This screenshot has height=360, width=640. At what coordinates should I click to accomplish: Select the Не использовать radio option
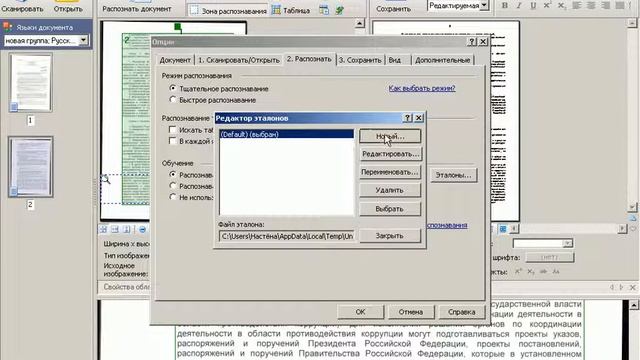pyautogui.click(x=173, y=197)
